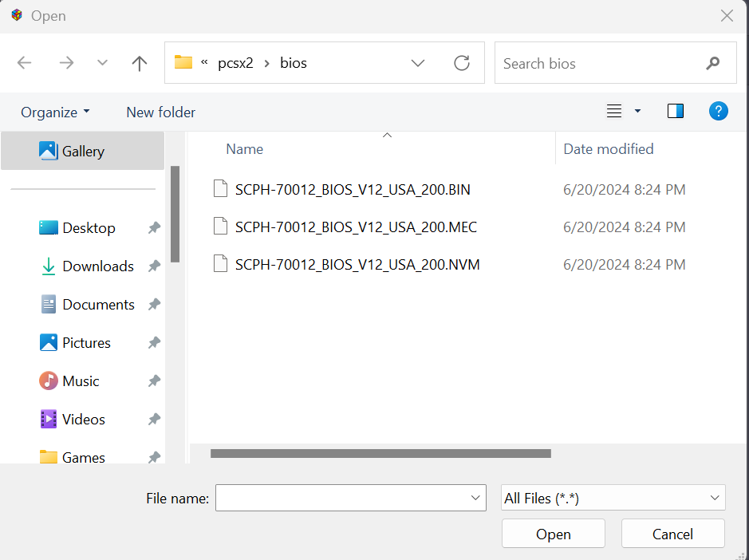Close the Open dialog
This screenshot has height=560, width=749.
727,16
